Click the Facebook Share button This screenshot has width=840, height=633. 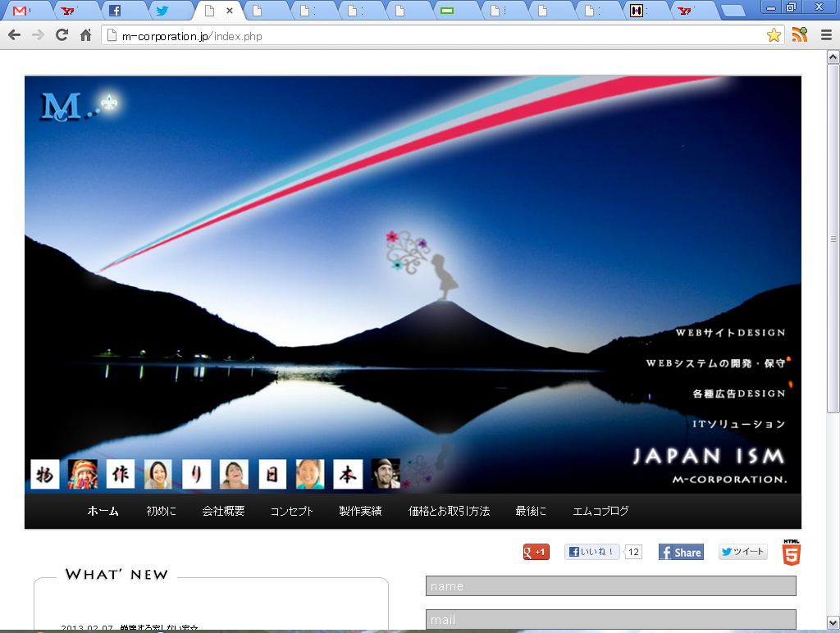click(x=681, y=553)
